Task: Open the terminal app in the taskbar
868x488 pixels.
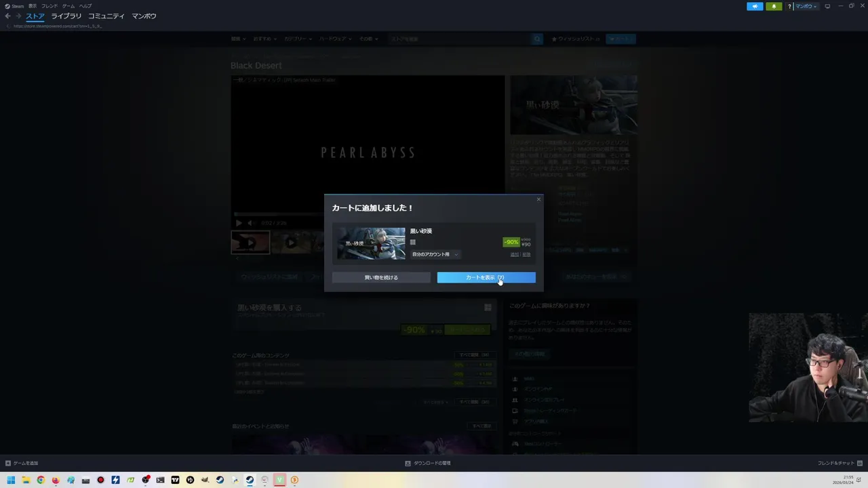Action: point(160,481)
